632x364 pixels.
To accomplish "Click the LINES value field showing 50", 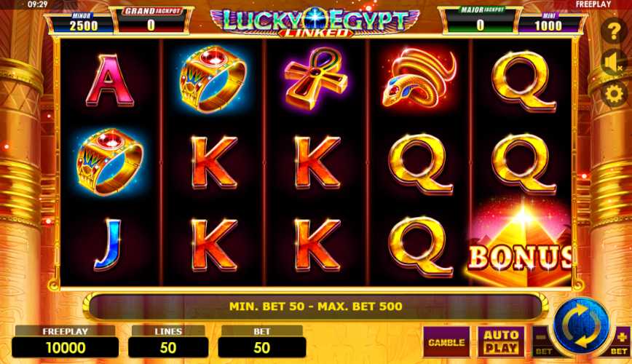I will tap(168, 347).
